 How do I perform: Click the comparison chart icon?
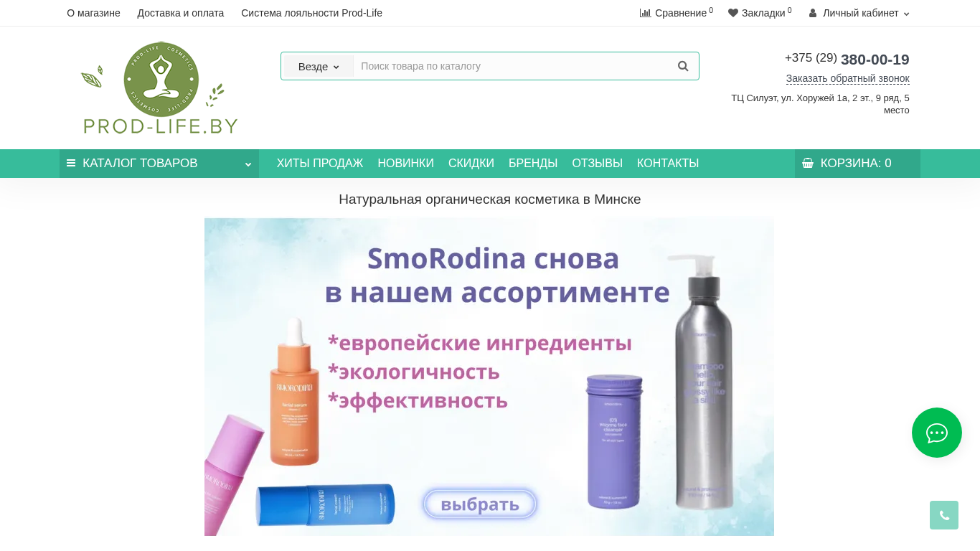645,13
